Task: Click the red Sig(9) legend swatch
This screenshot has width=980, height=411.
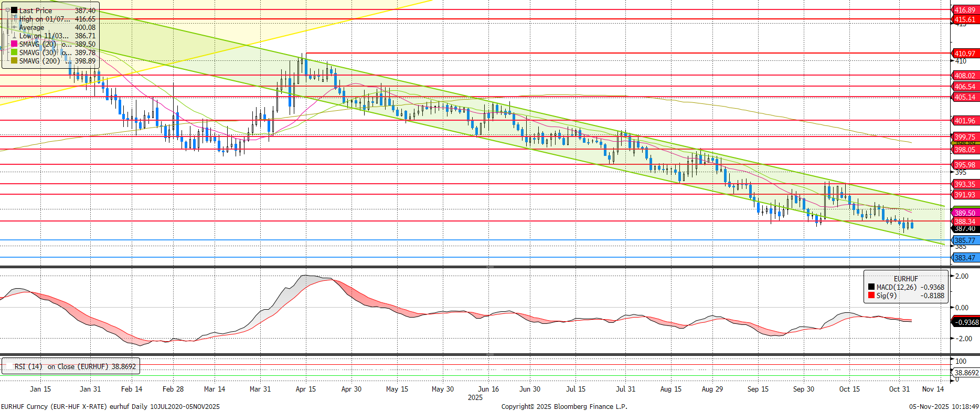Action: (x=871, y=296)
